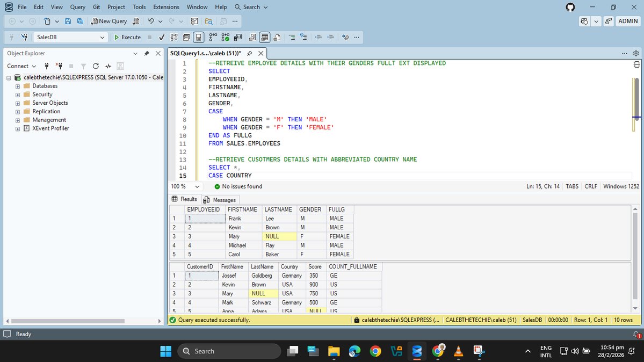Image resolution: width=644 pixels, height=362 pixels.
Task: Open the Query Options icon
Action: coord(186,37)
